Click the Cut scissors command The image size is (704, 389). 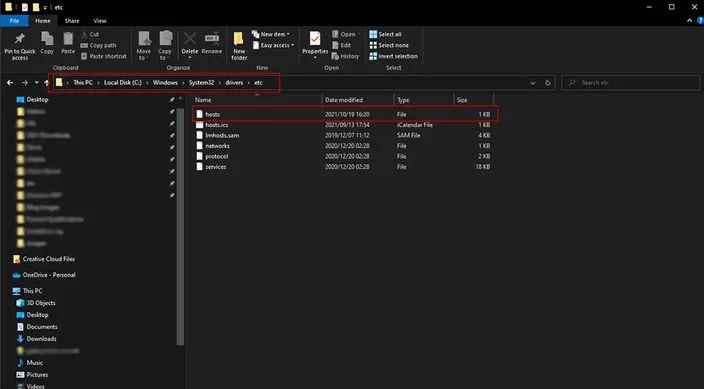[90, 34]
